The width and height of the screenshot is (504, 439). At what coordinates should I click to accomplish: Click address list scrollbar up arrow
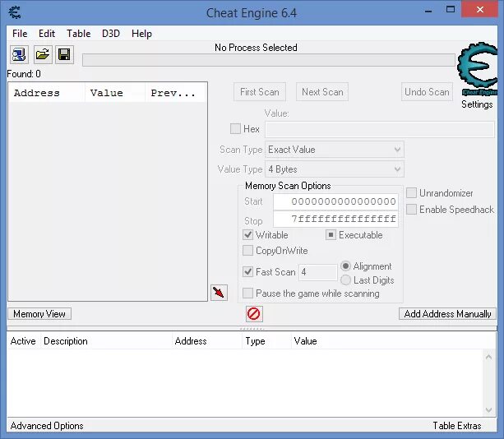(488, 357)
